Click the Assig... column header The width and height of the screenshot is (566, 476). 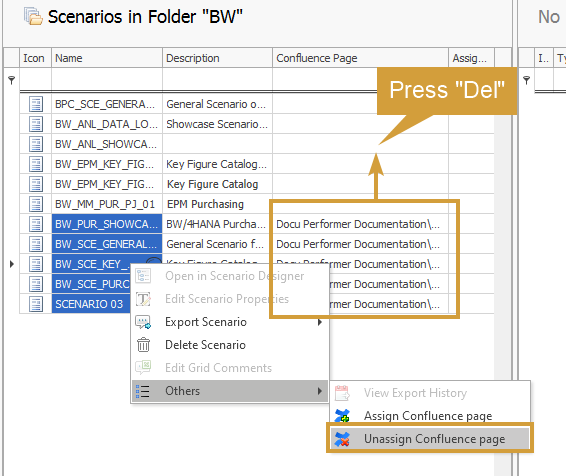tap(471, 58)
